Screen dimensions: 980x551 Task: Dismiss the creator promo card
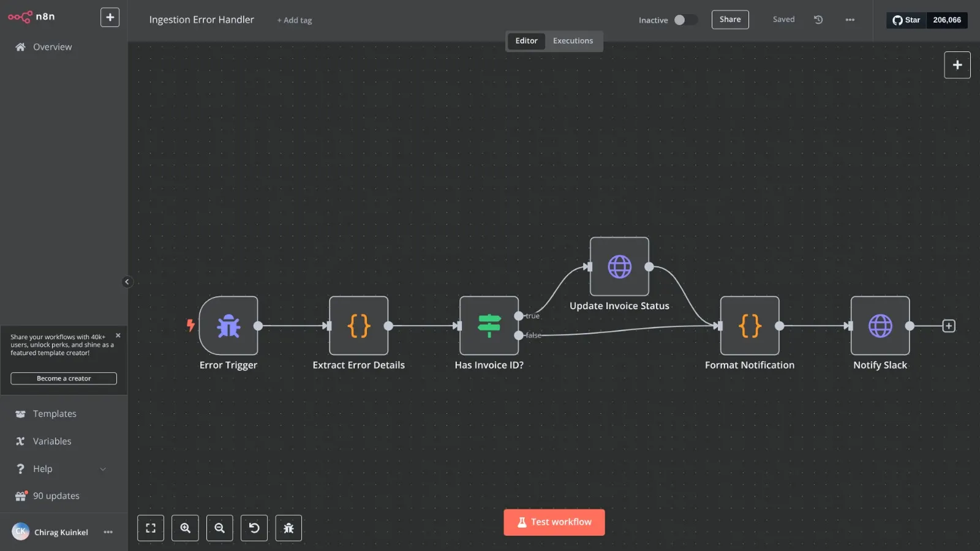click(x=118, y=335)
